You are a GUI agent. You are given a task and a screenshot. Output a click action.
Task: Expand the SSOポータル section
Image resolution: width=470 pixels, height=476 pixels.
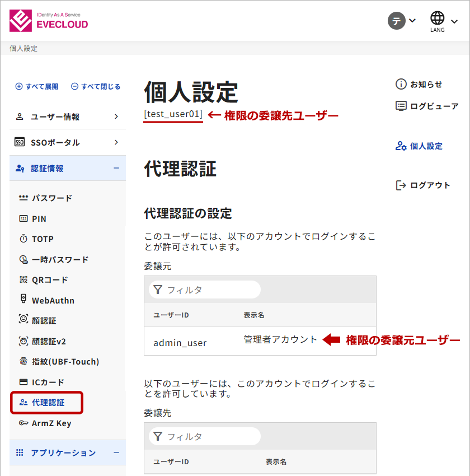click(x=67, y=142)
